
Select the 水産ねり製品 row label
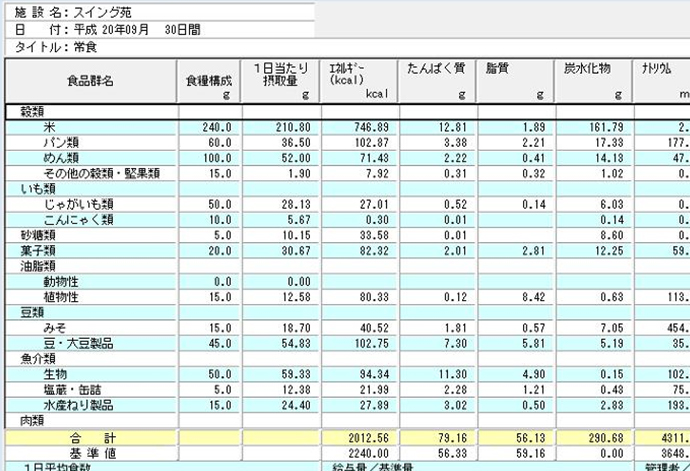78,405
